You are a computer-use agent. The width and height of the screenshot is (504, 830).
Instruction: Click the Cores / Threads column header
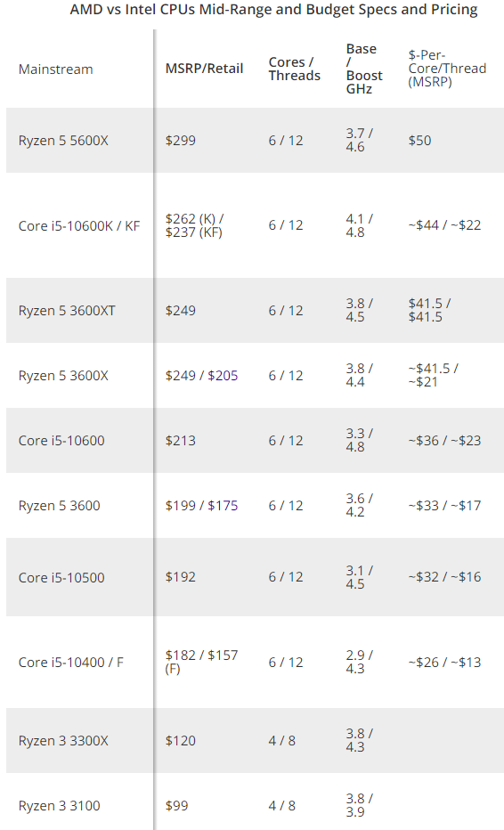click(x=295, y=69)
